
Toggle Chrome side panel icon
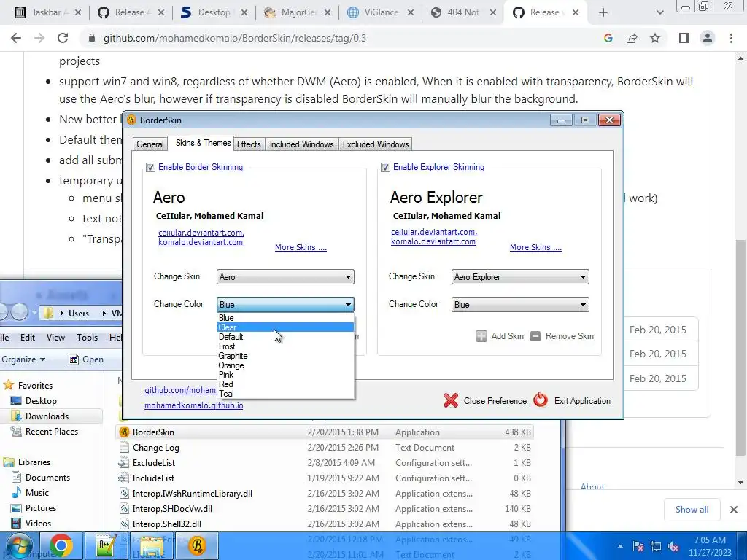[684, 38]
